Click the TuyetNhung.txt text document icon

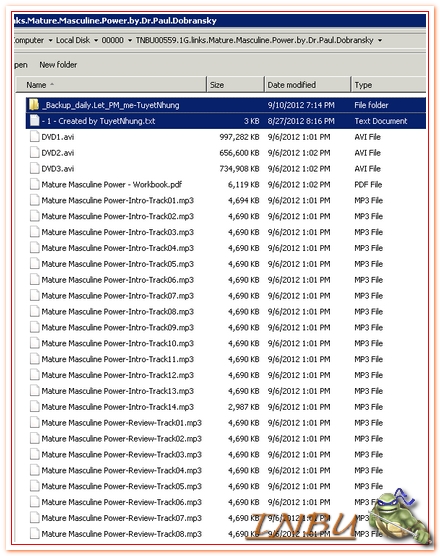coord(34,121)
